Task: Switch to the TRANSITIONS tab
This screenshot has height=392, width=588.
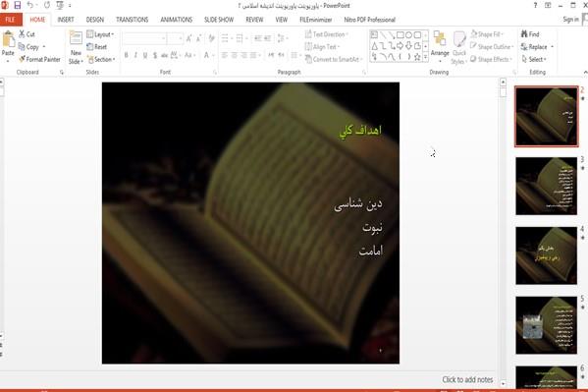Action: 132,20
